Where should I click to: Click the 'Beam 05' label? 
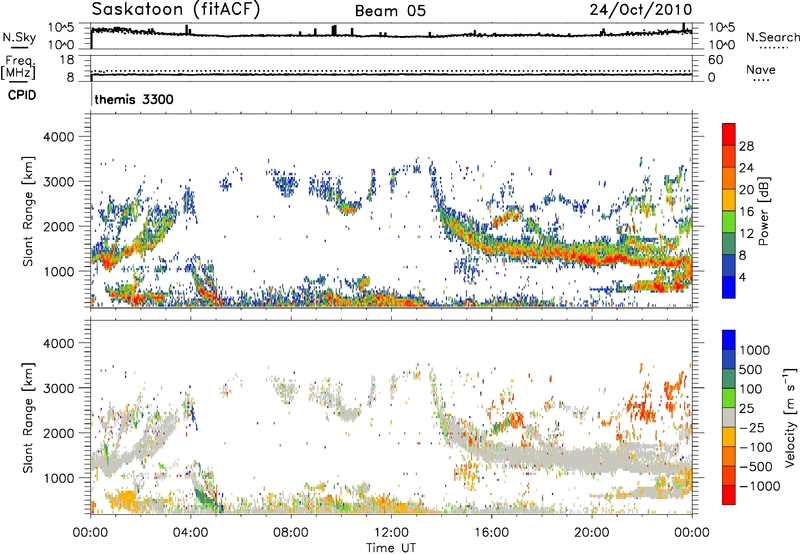pos(390,11)
